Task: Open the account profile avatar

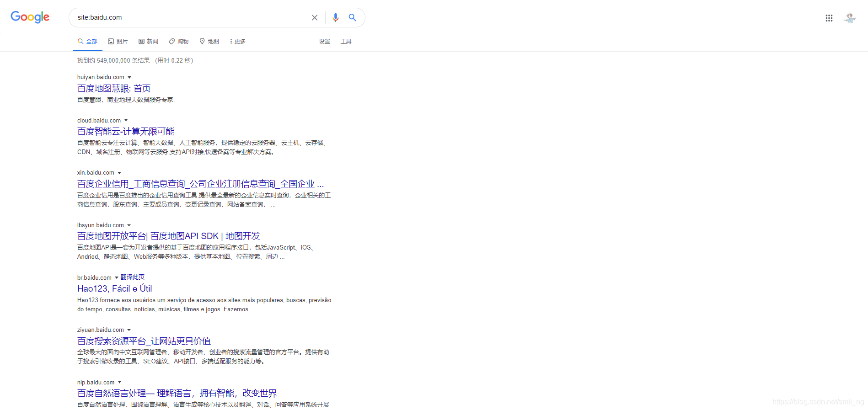Action: (x=850, y=18)
